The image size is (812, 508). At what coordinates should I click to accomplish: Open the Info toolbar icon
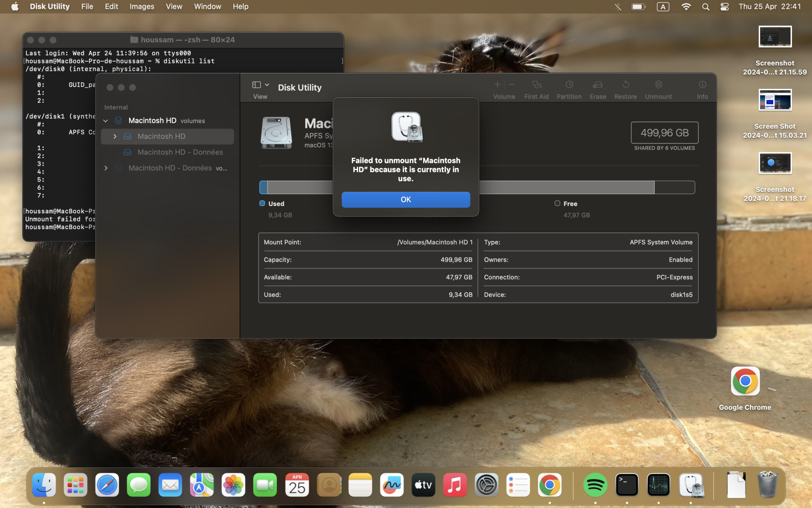pos(702,85)
